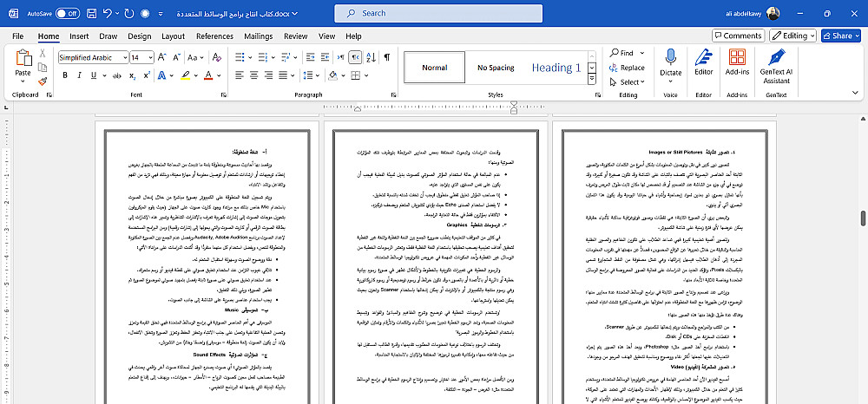Clear all formatting icon
The height and width of the screenshot is (404, 868).
217,57
